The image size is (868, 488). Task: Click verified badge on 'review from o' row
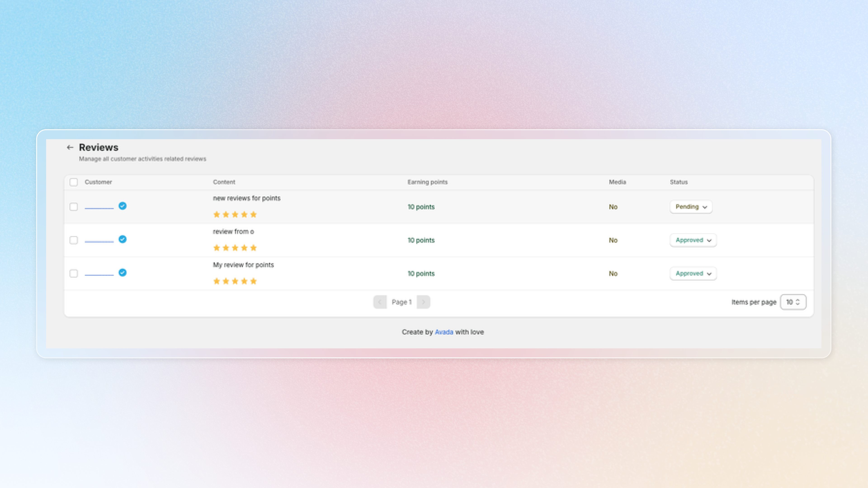(123, 239)
